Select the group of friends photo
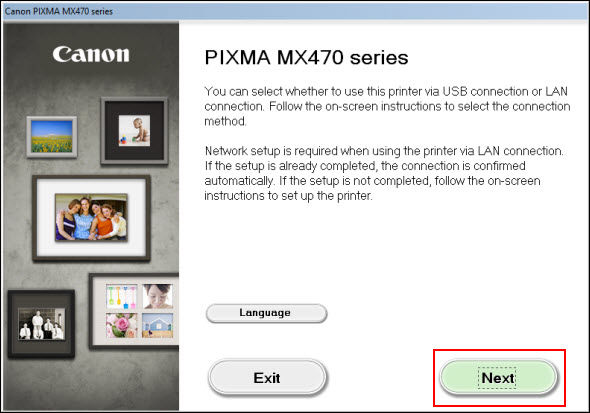The width and height of the screenshot is (590, 413). [91, 217]
